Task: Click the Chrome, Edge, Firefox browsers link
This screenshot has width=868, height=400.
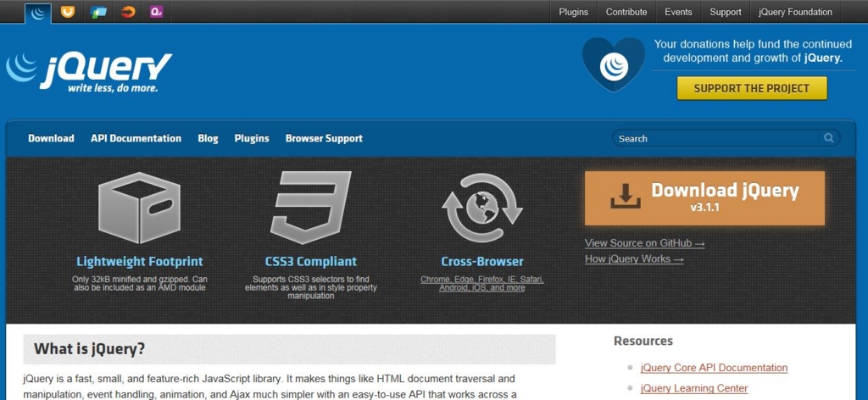Action: point(482,283)
